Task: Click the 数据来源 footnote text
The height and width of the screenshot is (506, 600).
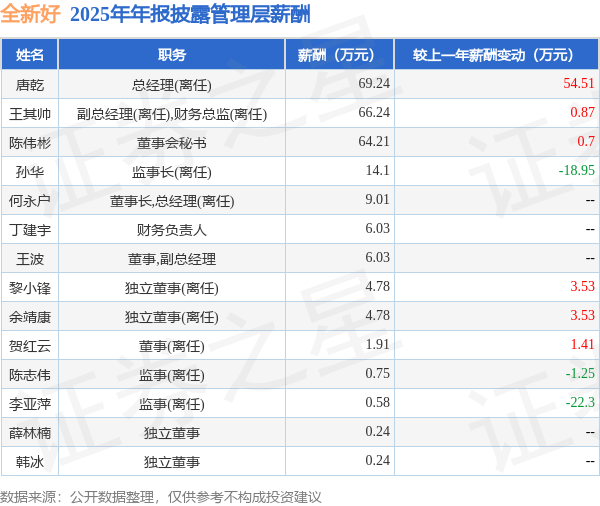Action: [161, 497]
